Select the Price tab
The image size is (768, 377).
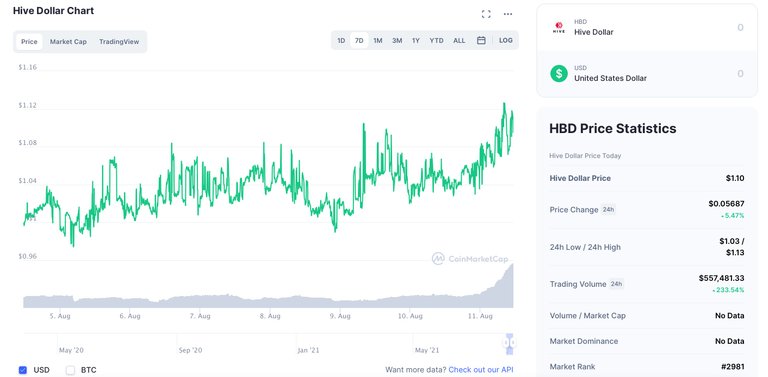tap(29, 42)
